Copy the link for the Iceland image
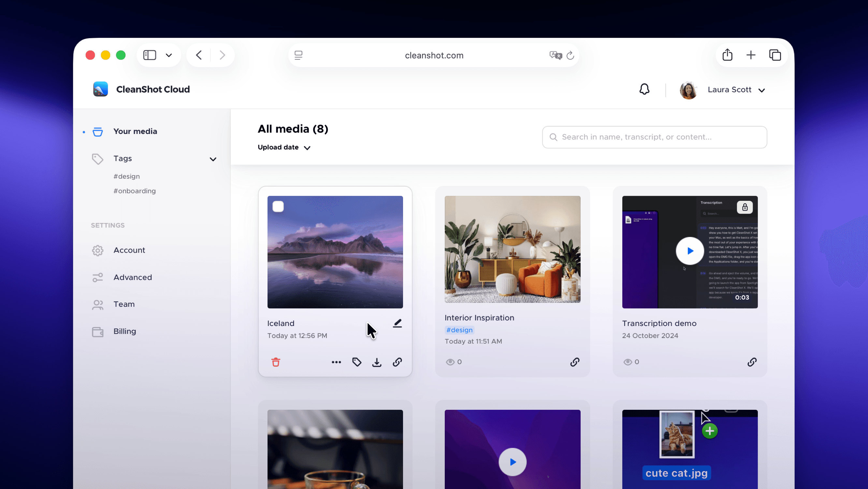 coord(397,362)
